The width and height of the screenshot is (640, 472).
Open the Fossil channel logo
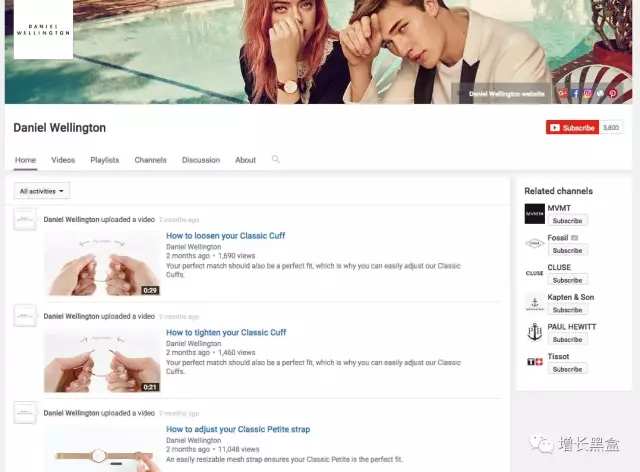pos(535,243)
